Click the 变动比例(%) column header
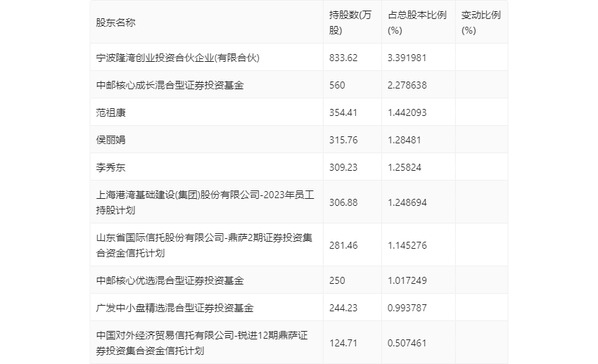 481,23
